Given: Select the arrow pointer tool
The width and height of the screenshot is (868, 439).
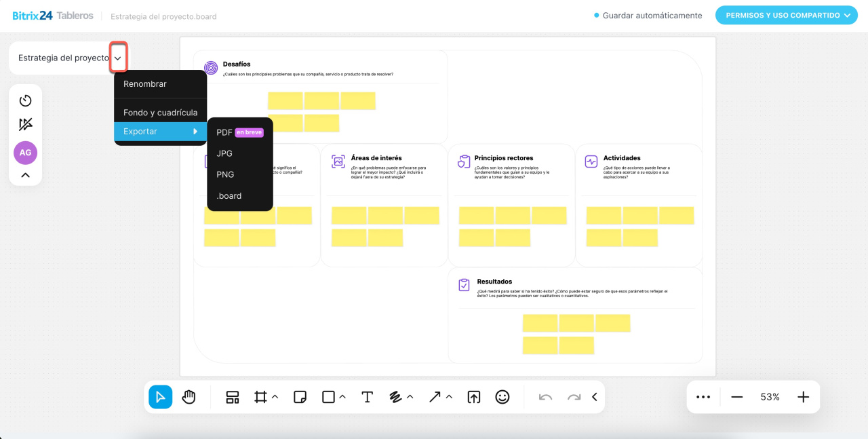Looking at the screenshot, I should [x=160, y=397].
